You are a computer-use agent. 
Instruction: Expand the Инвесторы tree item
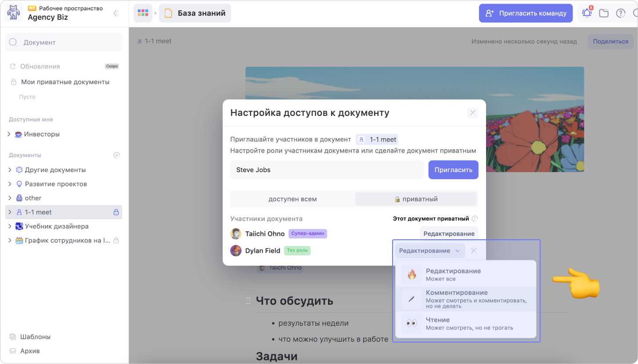click(9, 134)
